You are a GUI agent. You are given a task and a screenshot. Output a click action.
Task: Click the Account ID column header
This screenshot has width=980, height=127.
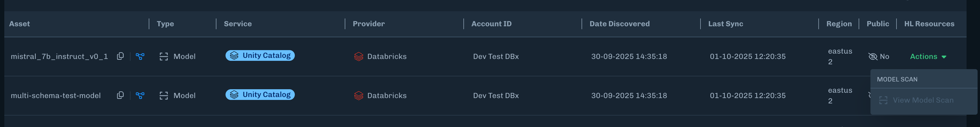[491, 24]
